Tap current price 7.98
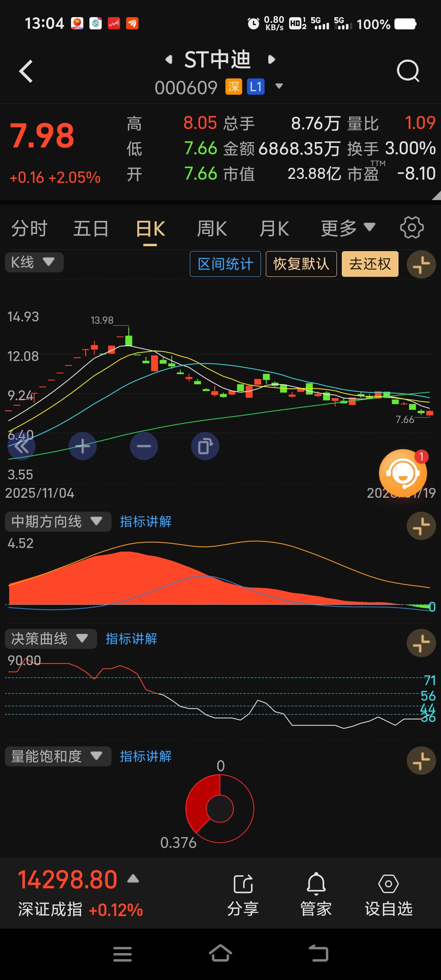The image size is (441, 980). click(x=42, y=136)
